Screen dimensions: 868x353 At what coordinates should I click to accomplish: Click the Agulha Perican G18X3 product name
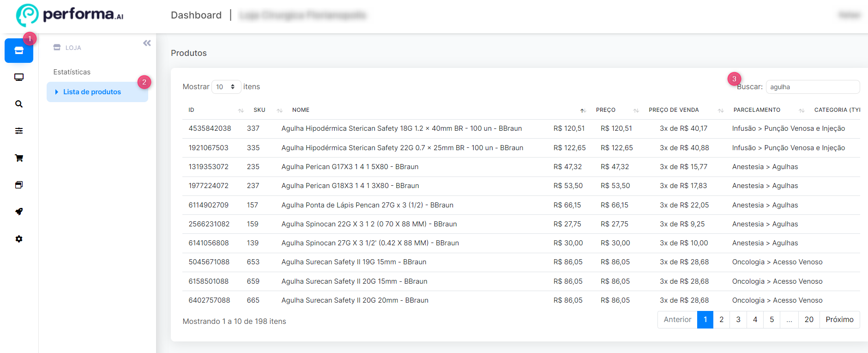350,186
